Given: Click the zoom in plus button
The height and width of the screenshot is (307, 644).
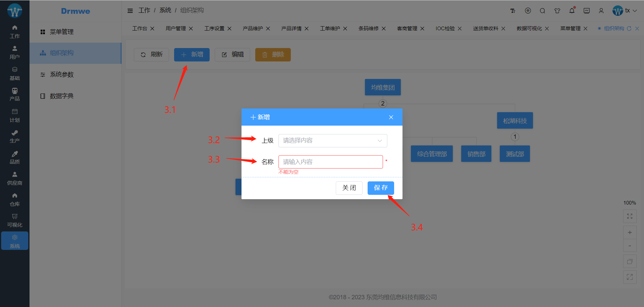Looking at the screenshot, I should coord(630,232).
